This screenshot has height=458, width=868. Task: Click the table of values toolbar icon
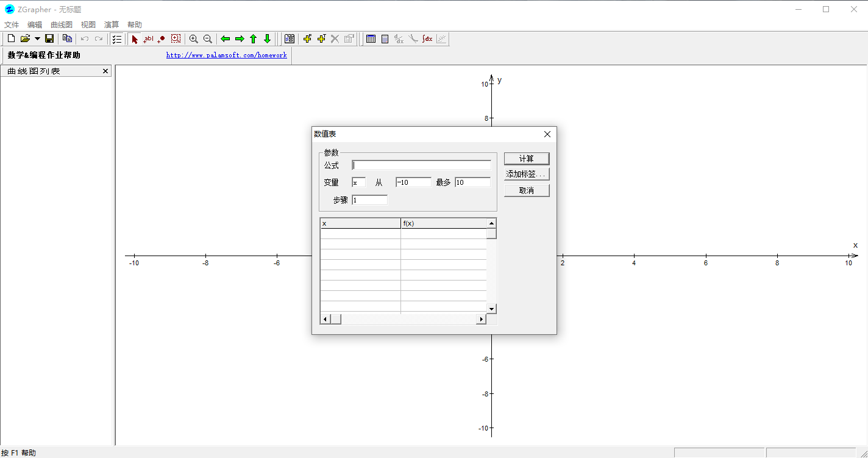pos(371,39)
